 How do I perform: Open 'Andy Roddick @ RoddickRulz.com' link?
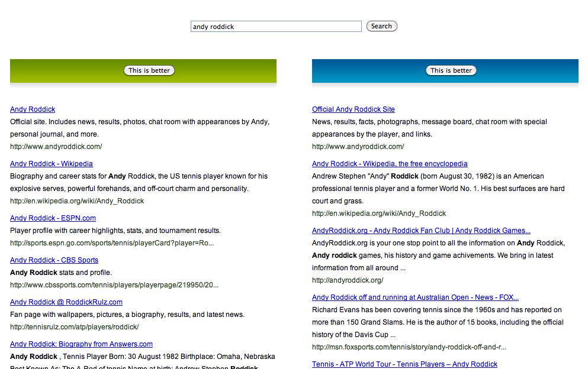(x=66, y=302)
